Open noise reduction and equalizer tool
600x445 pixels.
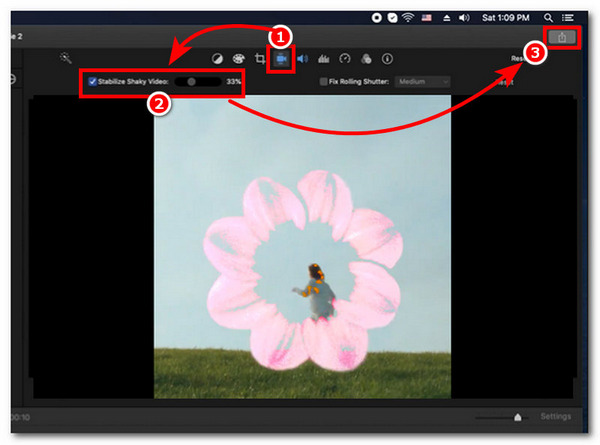coord(323,59)
